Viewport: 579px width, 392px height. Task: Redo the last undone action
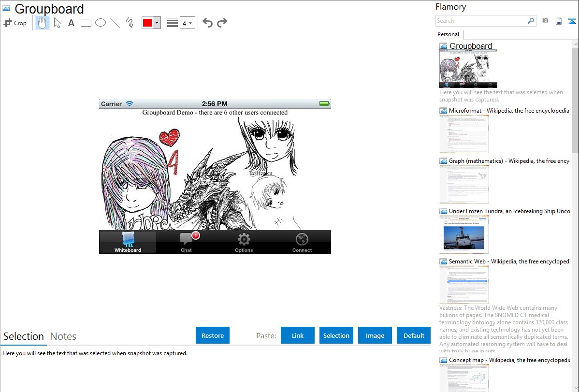(x=222, y=23)
